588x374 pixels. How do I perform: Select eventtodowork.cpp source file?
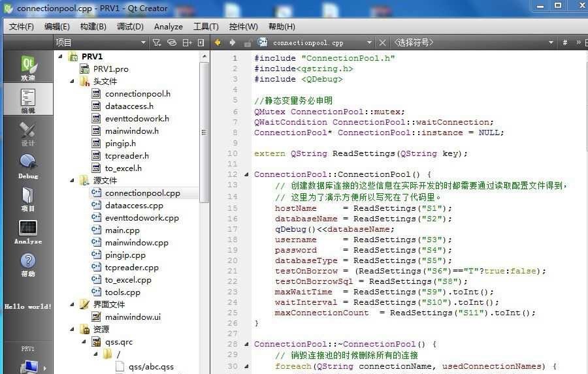coord(142,218)
